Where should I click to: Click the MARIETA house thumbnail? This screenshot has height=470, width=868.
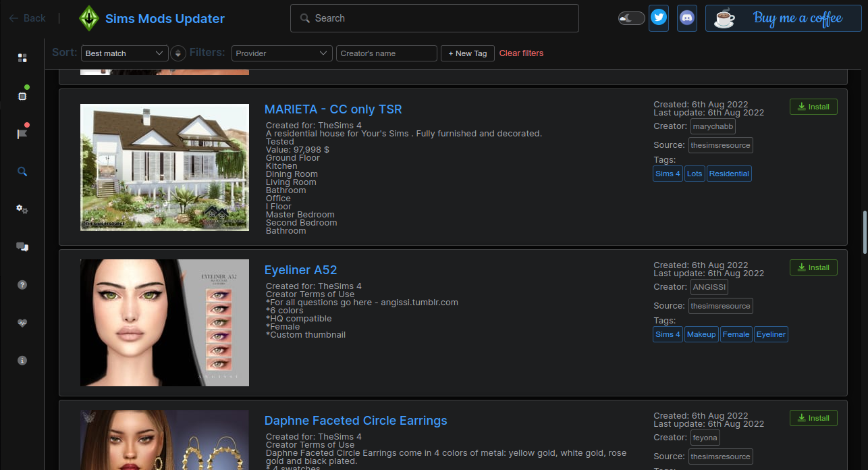point(165,167)
